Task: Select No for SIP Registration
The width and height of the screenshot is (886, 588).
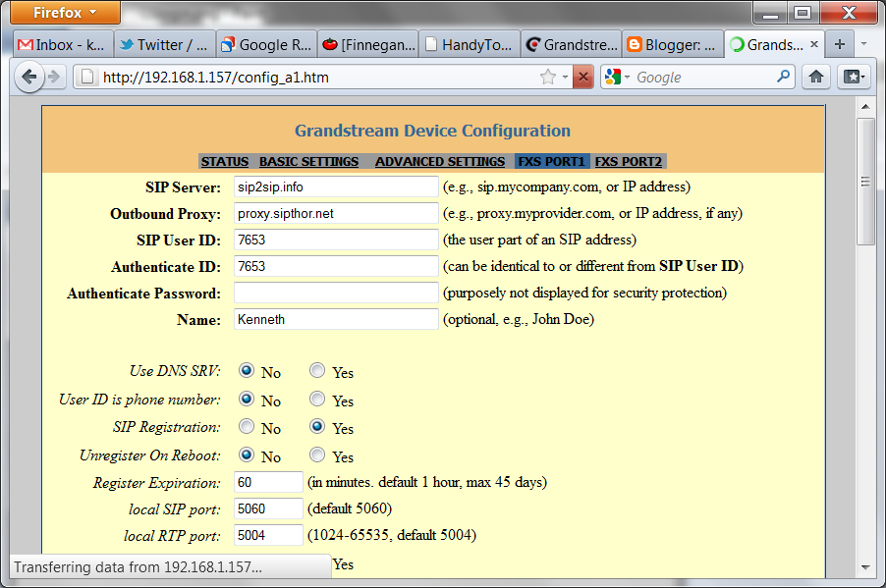Action: coord(247,426)
